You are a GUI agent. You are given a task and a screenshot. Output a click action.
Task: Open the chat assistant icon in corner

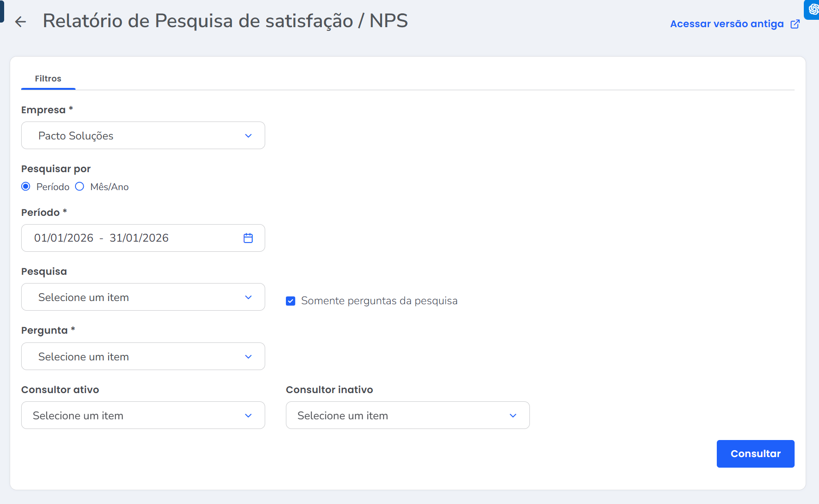[813, 9]
